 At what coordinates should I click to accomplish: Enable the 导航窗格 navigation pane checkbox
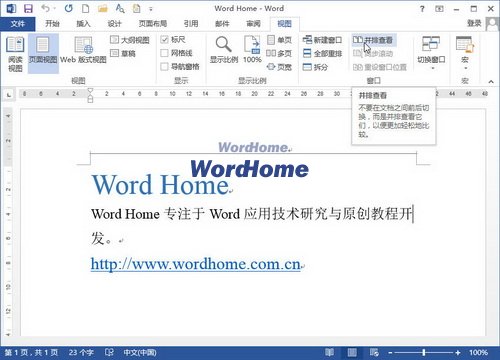(164, 67)
